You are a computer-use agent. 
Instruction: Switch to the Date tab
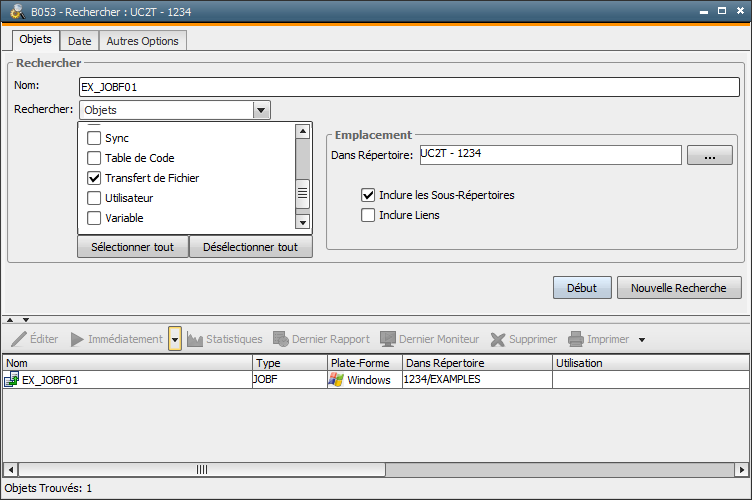coord(79,41)
